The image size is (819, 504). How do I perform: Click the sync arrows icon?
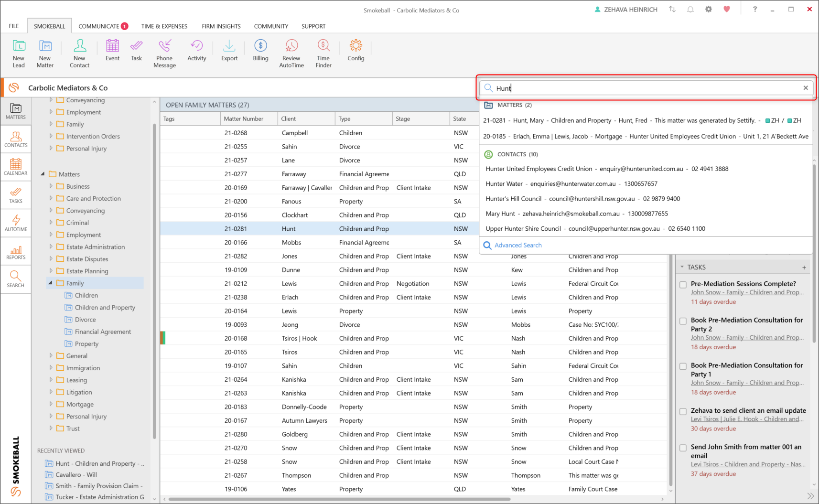672,9
